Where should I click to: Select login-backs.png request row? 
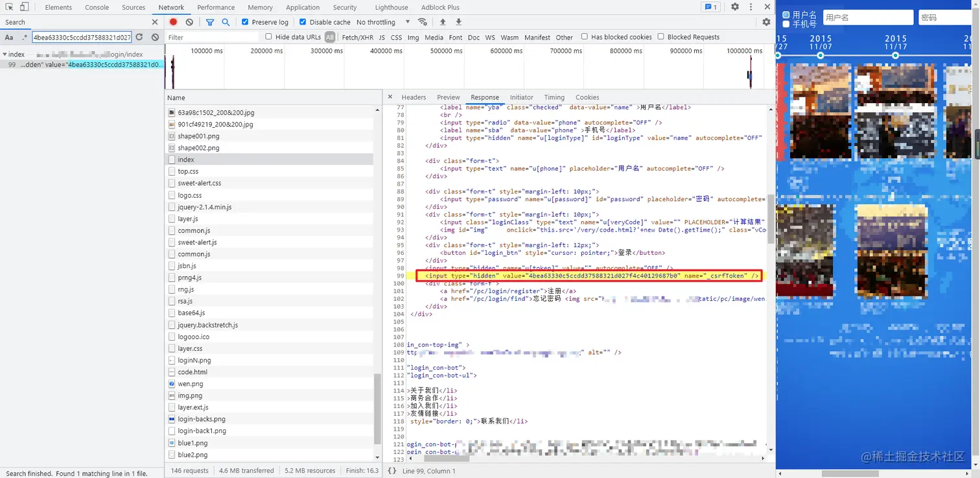269,419
